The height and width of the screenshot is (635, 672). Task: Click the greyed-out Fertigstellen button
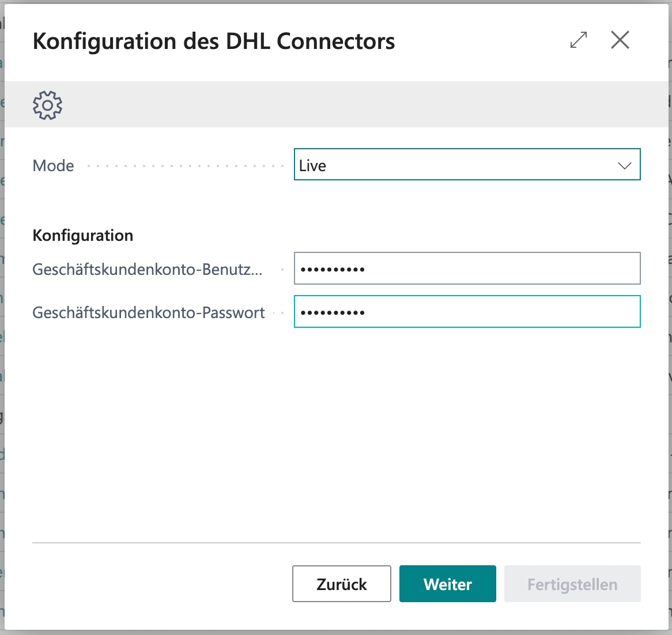click(x=572, y=584)
